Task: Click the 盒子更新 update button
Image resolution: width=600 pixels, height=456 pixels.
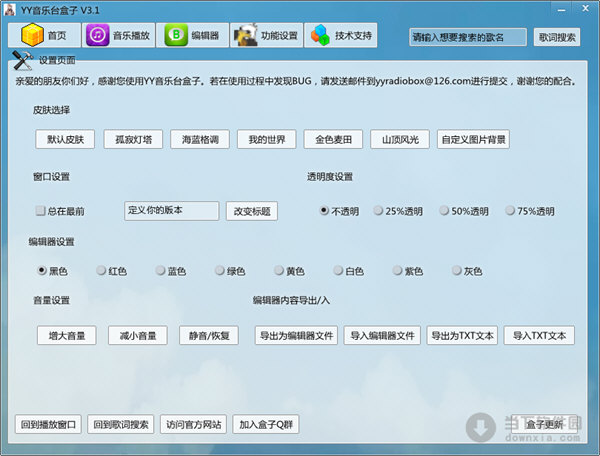Action: click(544, 424)
